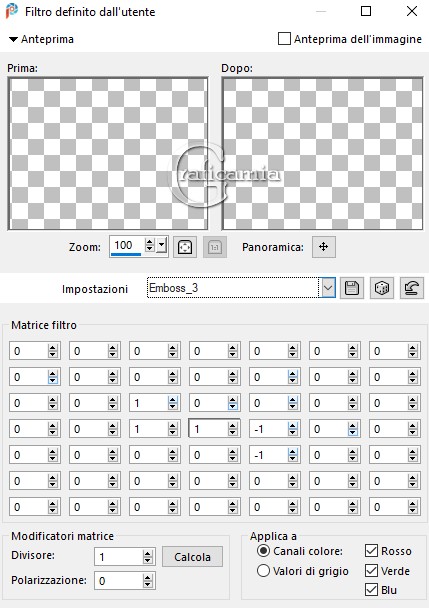429x608 pixels.
Task: Click the Panoramica navigate cross icon
Action: point(324,247)
